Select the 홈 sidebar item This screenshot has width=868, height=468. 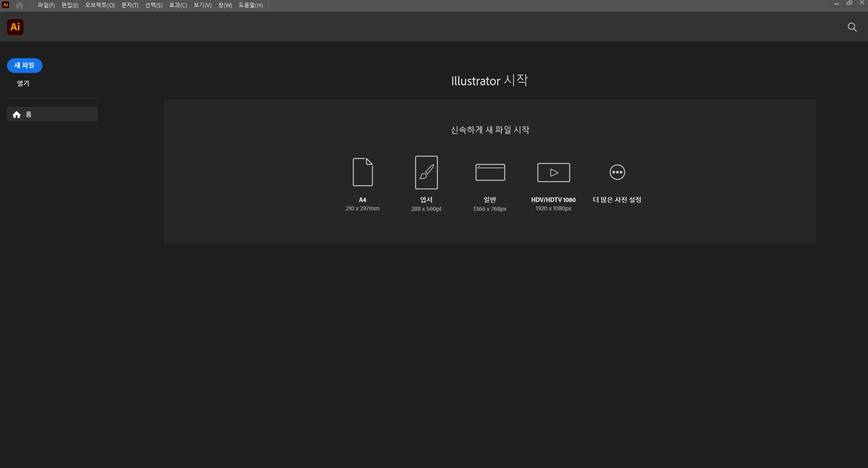52,114
